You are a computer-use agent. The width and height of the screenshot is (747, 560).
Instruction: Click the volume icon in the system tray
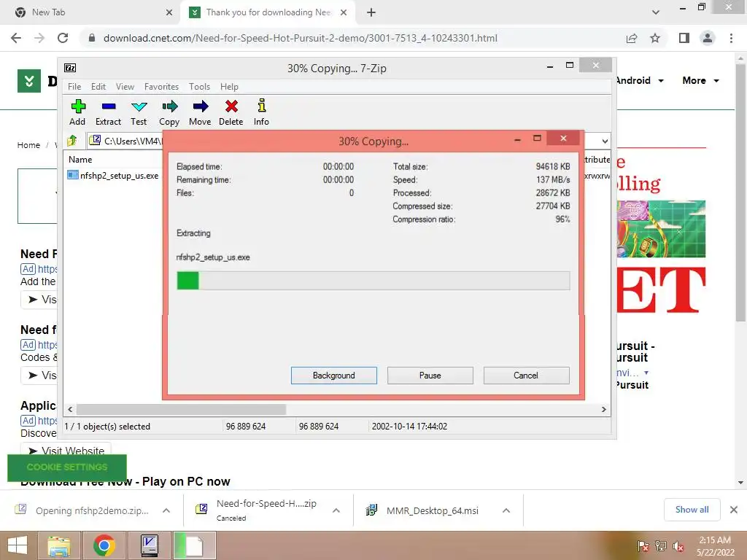[678, 546]
